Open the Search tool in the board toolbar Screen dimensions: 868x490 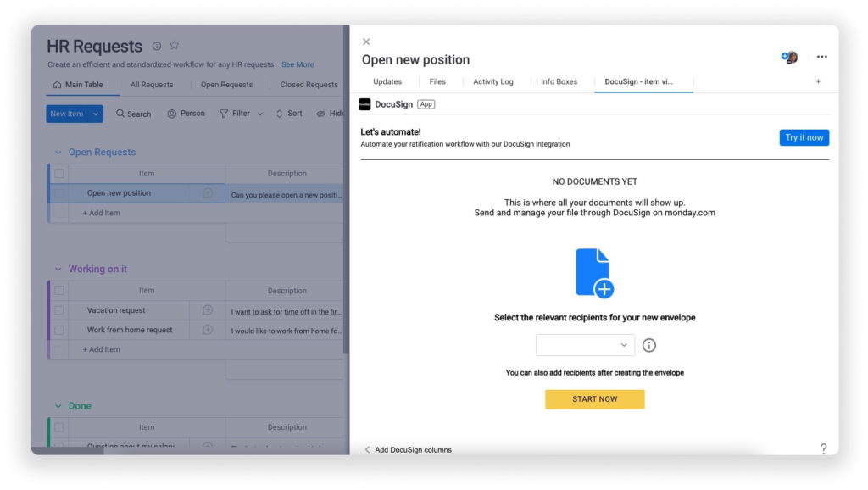pyautogui.click(x=133, y=113)
